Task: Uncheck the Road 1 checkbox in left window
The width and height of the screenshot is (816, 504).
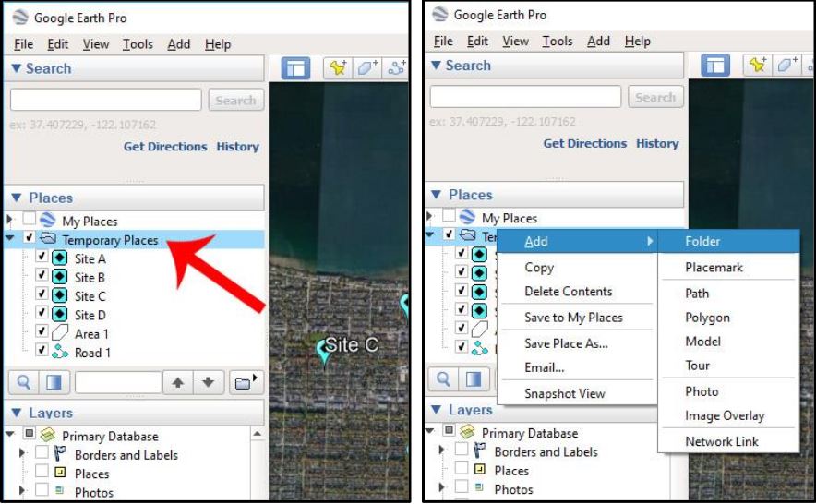Action: (42, 351)
